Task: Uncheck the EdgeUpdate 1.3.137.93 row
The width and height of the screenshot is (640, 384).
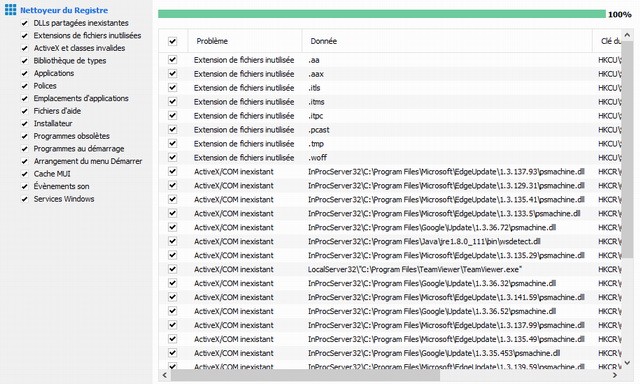Action: pyautogui.click(x=173, y=171)
